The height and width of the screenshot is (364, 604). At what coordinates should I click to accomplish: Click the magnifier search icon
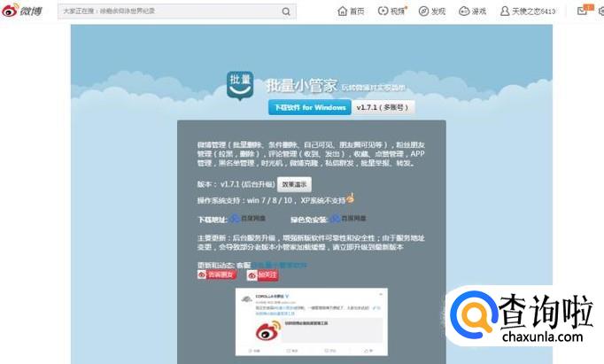(286, 12)
